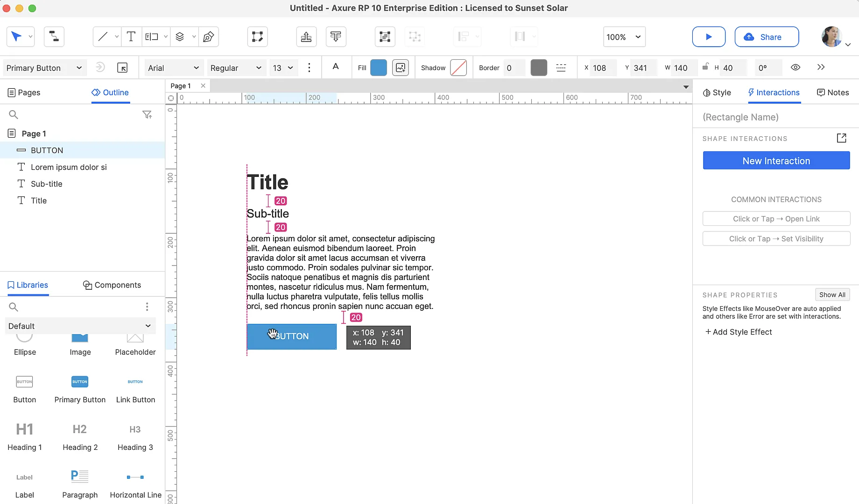The width and height of the screenshot is (859, 504).
Task: Switch to the Style tab
Action: 717,92
